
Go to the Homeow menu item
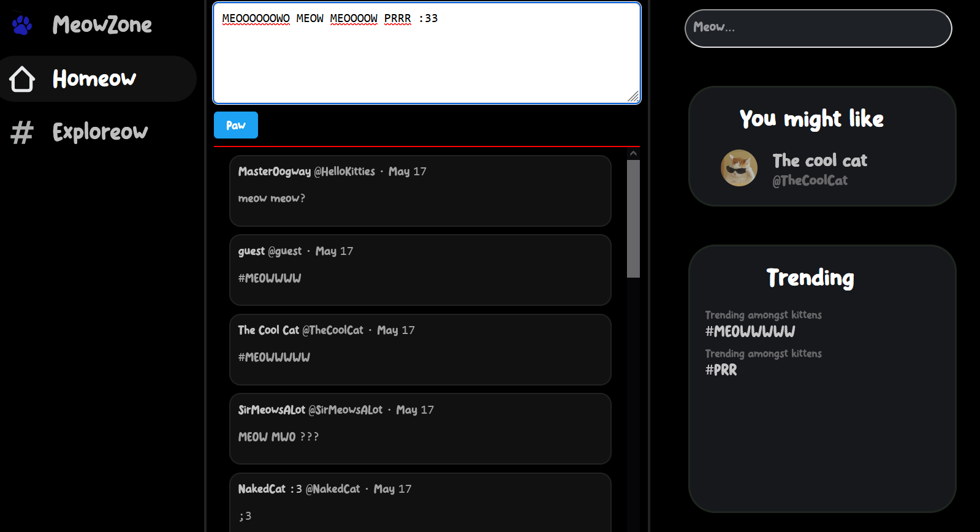pos(94,79)
